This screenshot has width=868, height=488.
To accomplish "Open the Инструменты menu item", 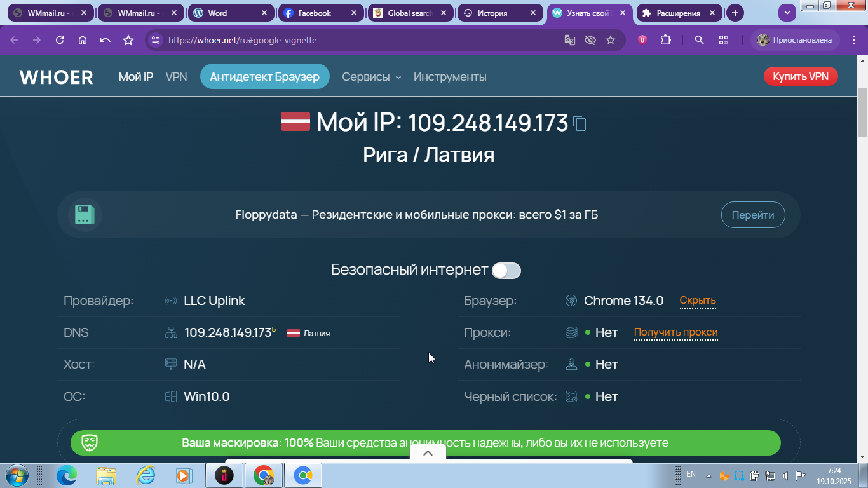I will pyautogui.click(x=450, y=77).
